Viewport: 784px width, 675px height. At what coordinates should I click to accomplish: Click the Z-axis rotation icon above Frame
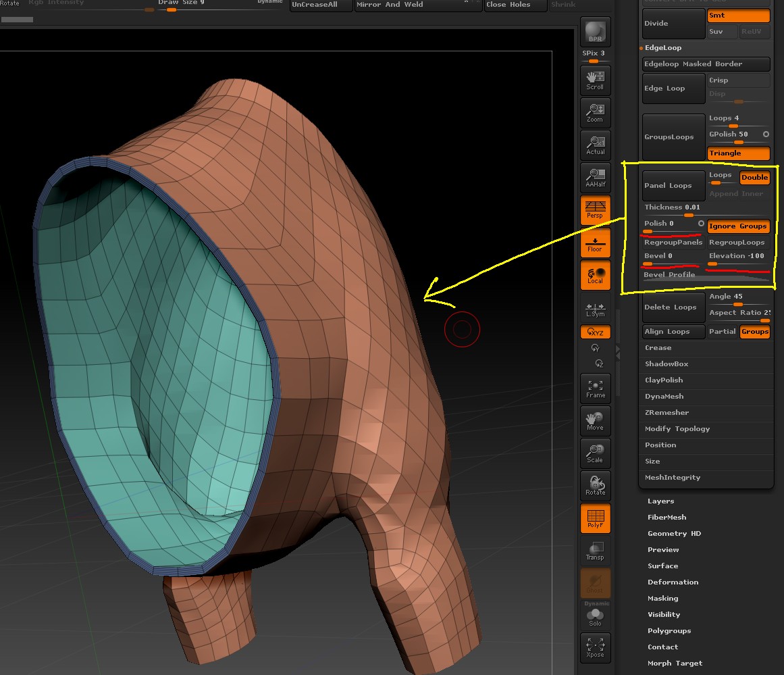[x=598, y=364]
